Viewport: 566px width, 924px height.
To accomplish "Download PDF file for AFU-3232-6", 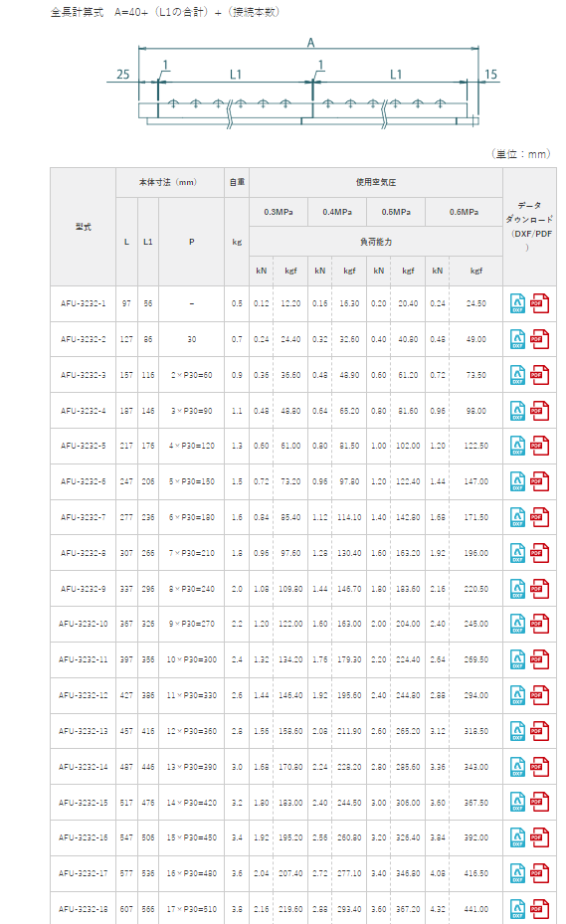I will (539, 481).
